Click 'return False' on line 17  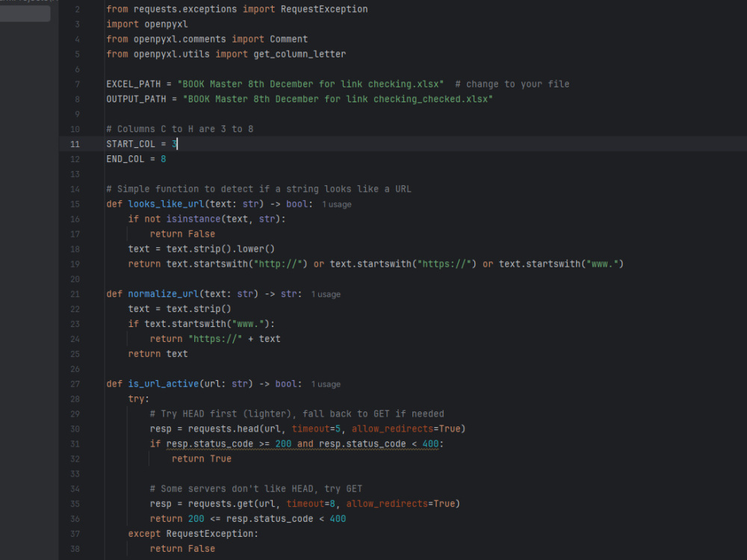point(182,234)
